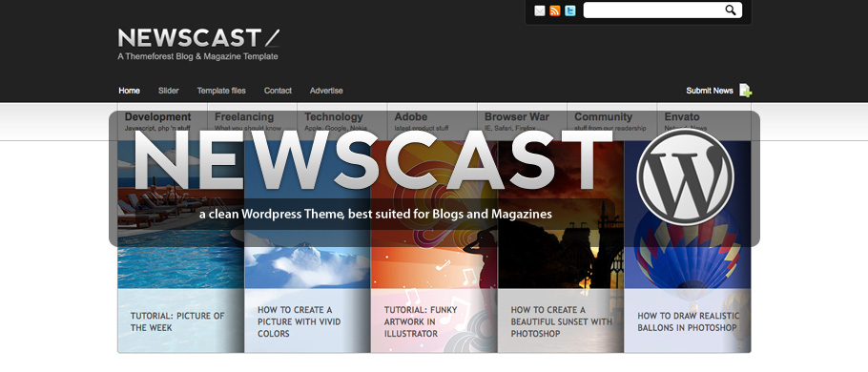Click the WordPress logo badge

[685, 177]
